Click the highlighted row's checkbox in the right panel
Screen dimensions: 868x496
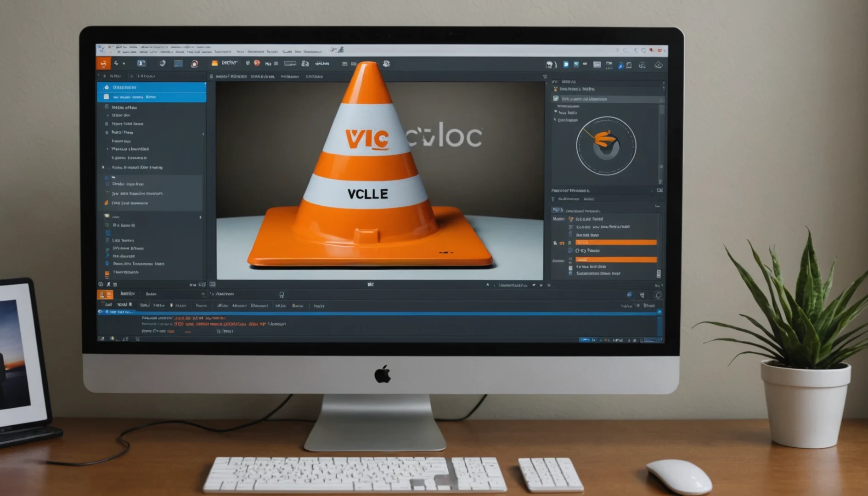pos(556,99)
